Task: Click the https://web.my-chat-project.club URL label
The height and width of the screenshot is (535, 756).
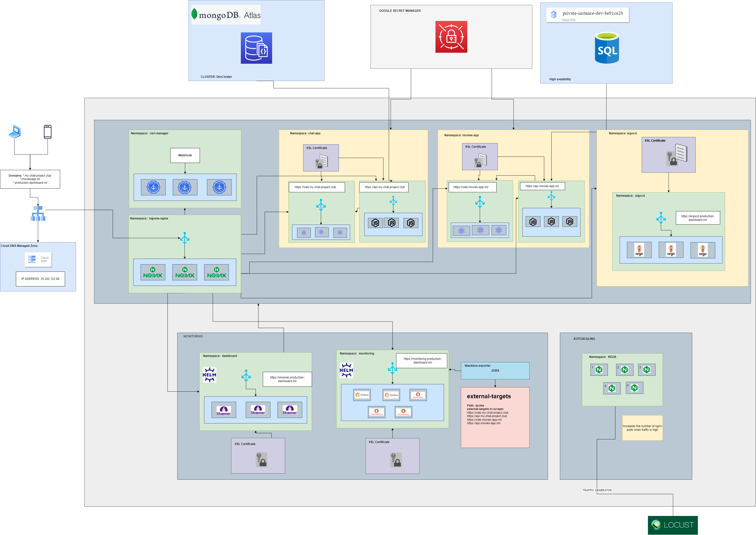Action: 317,187
